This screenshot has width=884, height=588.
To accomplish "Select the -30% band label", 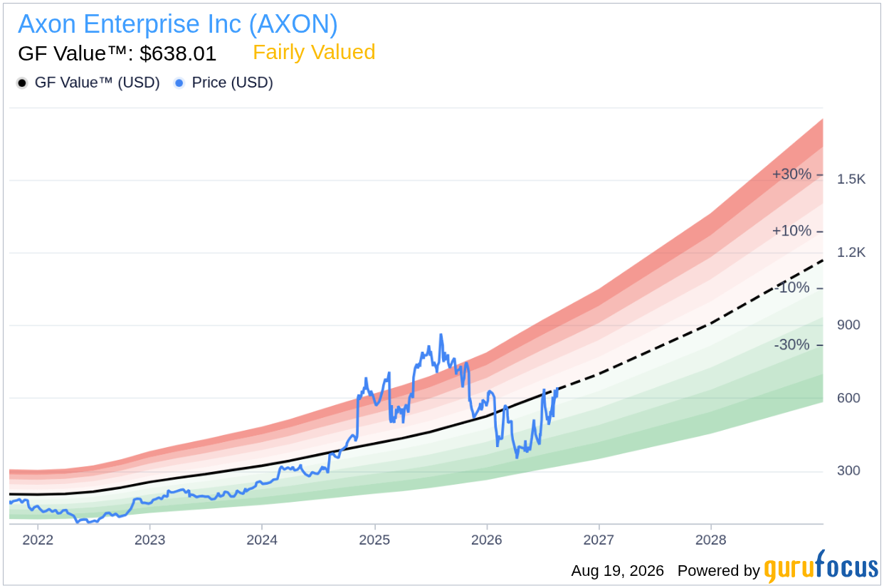I will click(x=792, y=345).
